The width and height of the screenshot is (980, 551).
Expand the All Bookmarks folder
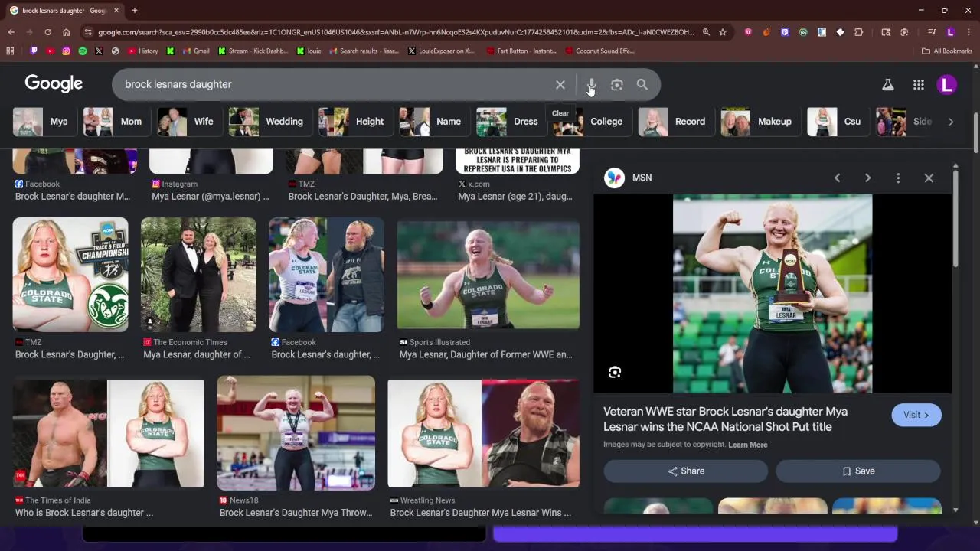947,51
